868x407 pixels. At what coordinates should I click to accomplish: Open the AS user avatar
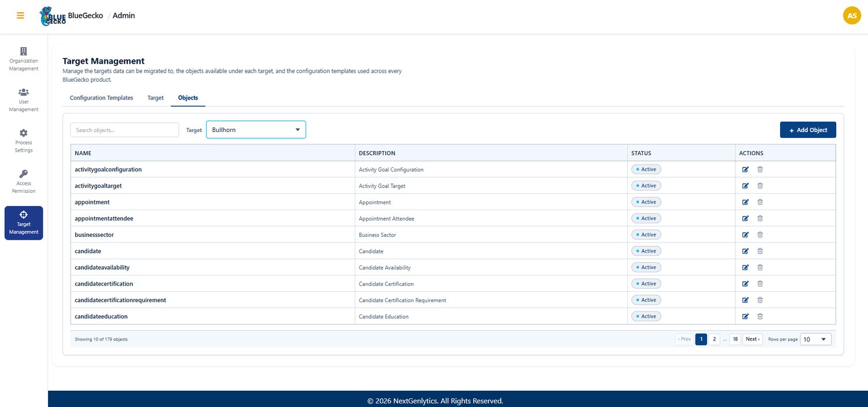(852, 16)
